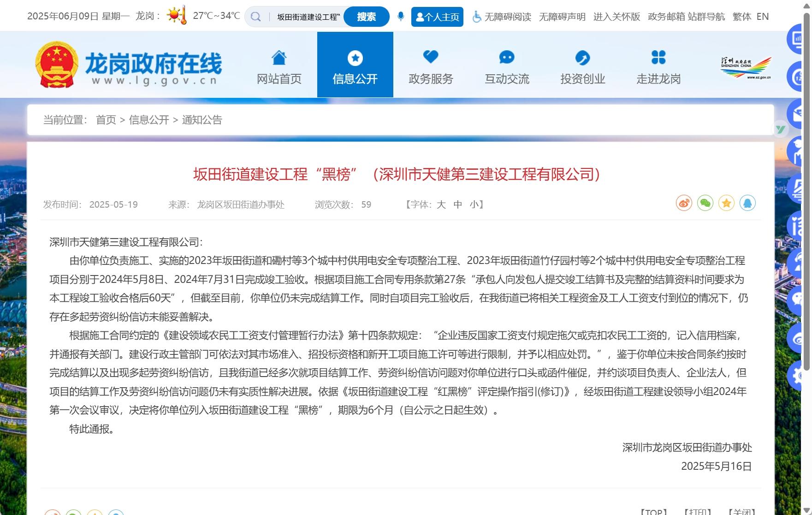Open 无障碍声明 accessibility statement

tap(562, 17)
